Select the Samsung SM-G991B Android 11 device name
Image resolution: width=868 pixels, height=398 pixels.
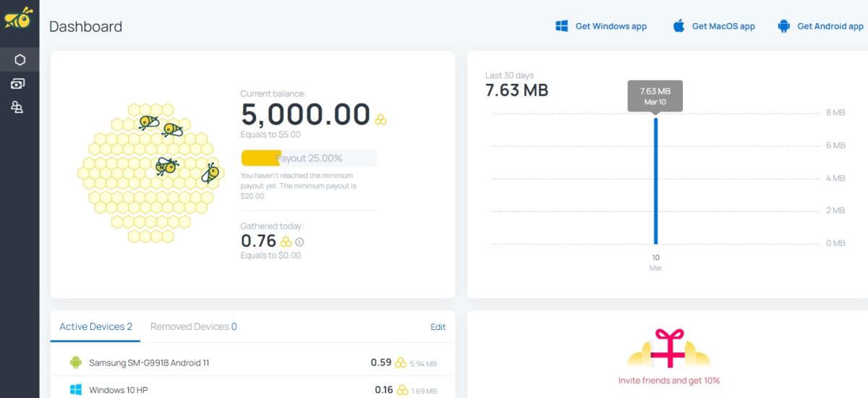[149, 363]
